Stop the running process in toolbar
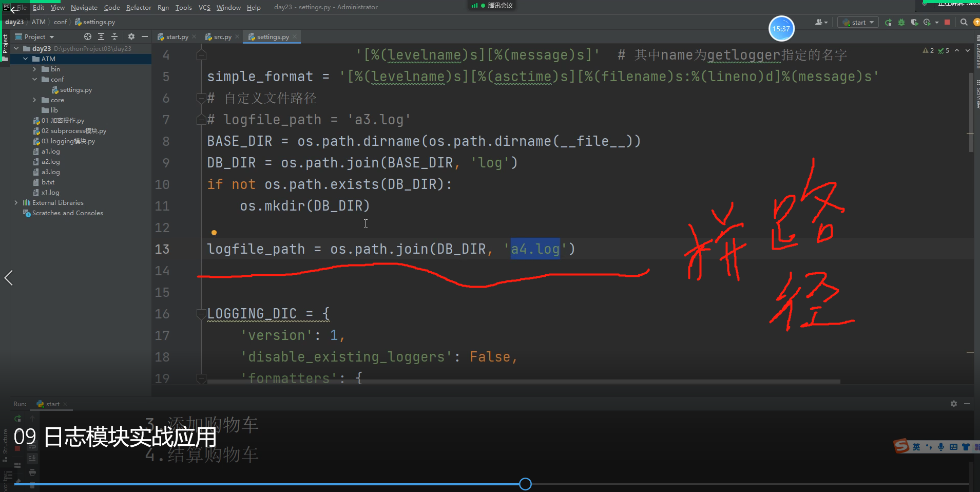980x492 pixels. (x=947, y=22)
